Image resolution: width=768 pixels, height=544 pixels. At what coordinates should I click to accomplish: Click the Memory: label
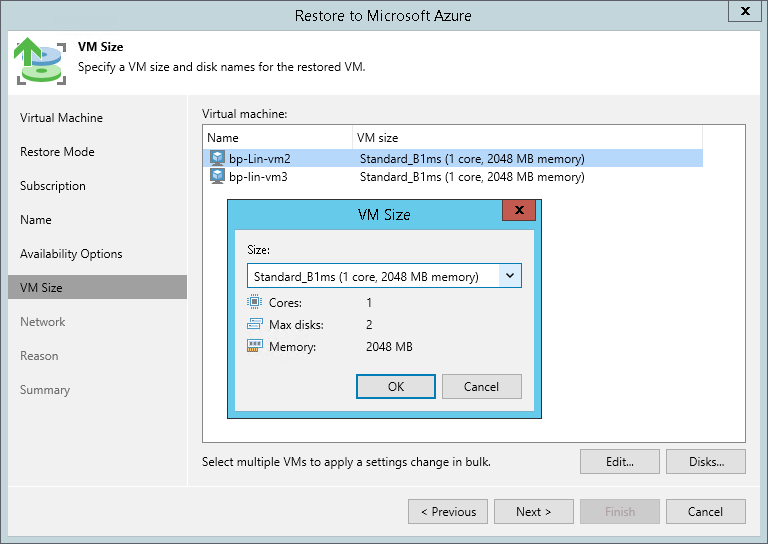pyautogui.click(x=292, y=347)
